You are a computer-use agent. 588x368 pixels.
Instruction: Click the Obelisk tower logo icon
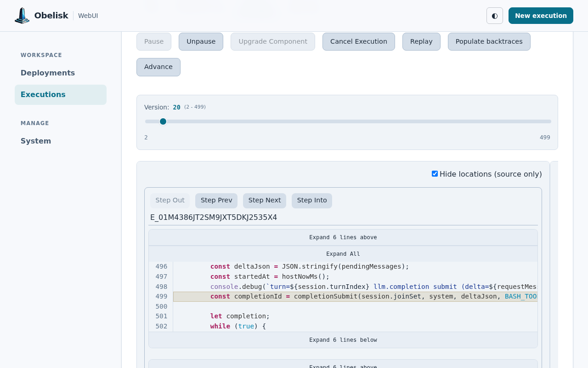click(22, 16)
